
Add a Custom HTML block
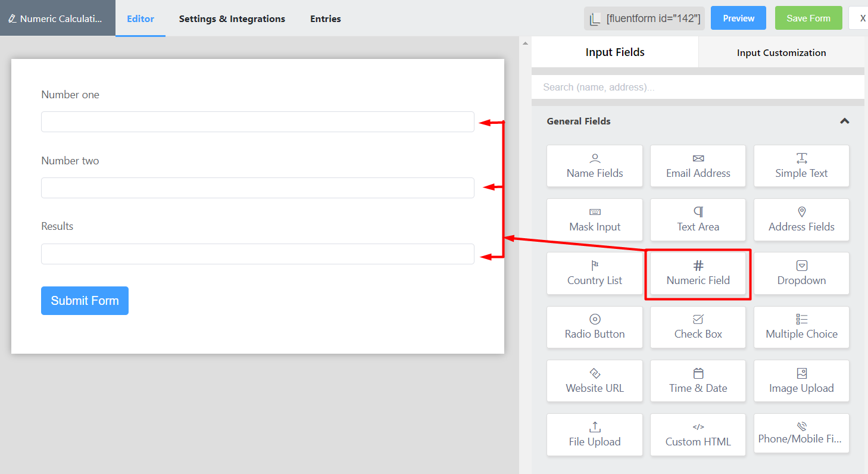(698, 435)
